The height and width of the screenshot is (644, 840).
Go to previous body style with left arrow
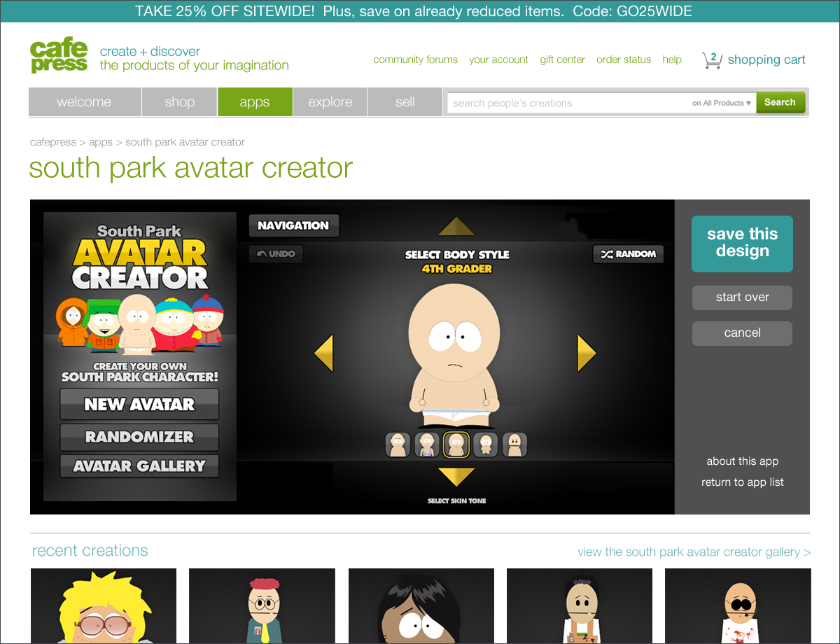point(323,353)
